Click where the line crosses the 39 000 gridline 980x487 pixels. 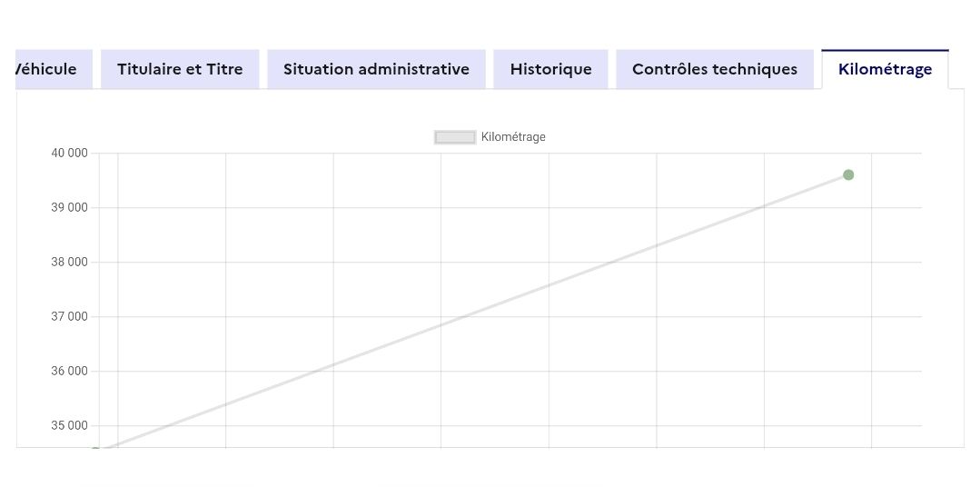[x=758, y=207]
